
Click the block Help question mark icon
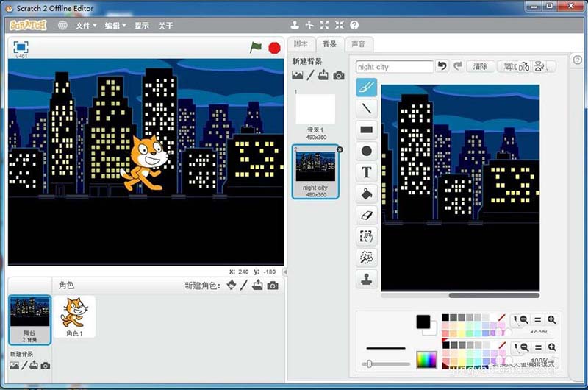(x=354, y=25)
